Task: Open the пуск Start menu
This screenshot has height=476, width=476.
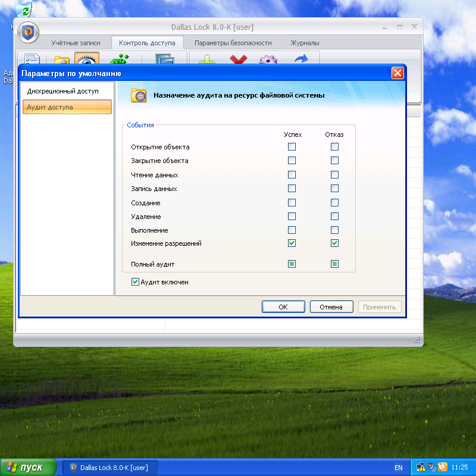Action: pyautogui.click(x=28, y=468)
